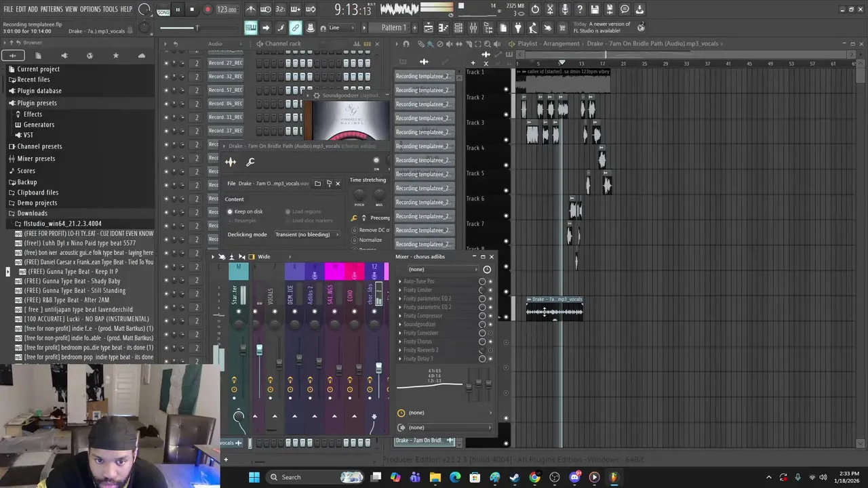Open the Declicking mode dropdown
The width and height of the screenshot is (868, 488).
[307, 235]
